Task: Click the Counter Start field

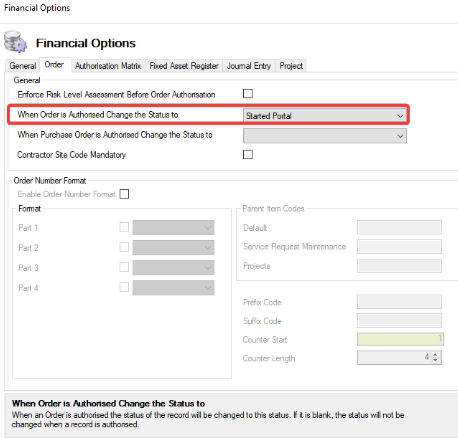Action: point(400,339)
